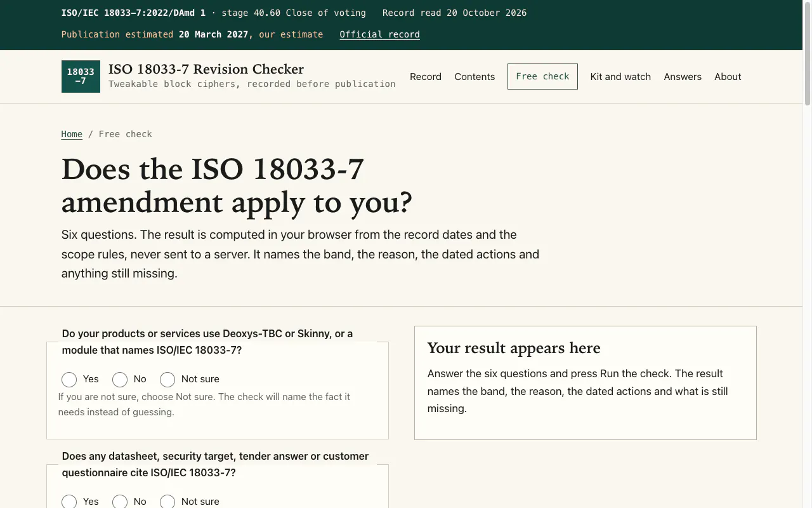Image resolution: width=812 pixels, height=508 pixels.
Task: Navigate to Answers page
Action: pos(683,77)
